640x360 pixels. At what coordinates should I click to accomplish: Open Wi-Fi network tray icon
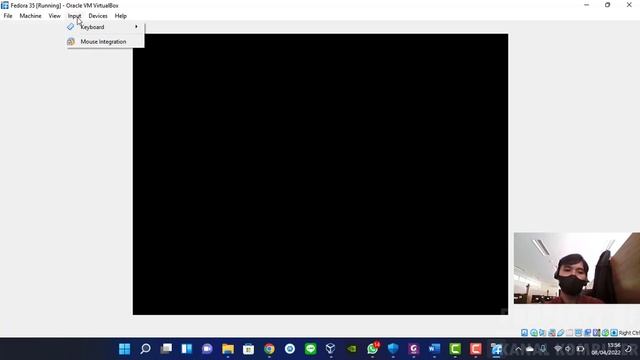tap(558, 349)
